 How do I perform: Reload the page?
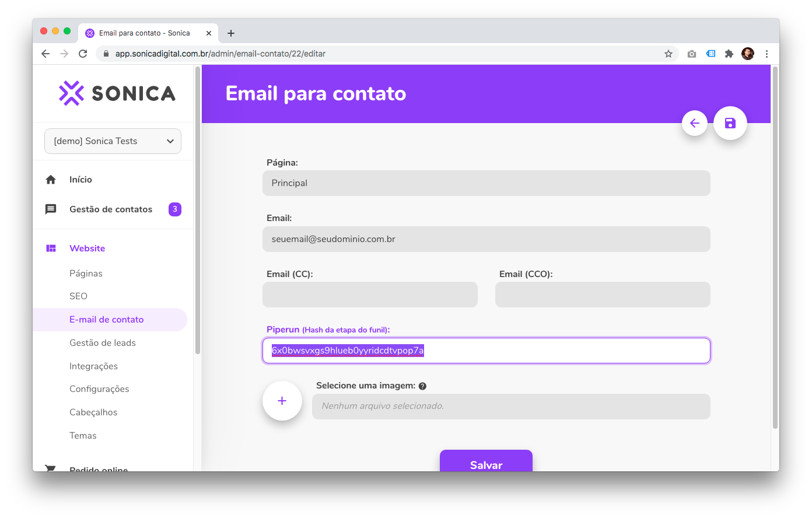coord(83,54)
